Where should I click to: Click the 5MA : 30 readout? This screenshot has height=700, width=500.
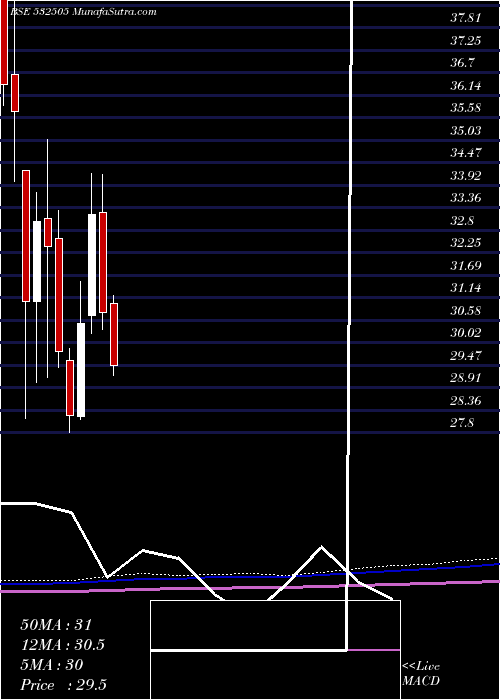click(52, 665)
